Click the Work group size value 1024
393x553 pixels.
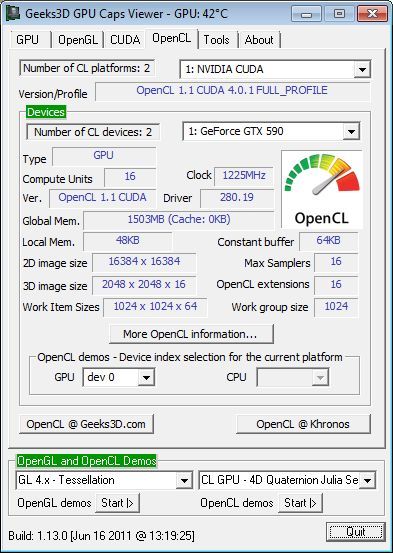(336, 307)
